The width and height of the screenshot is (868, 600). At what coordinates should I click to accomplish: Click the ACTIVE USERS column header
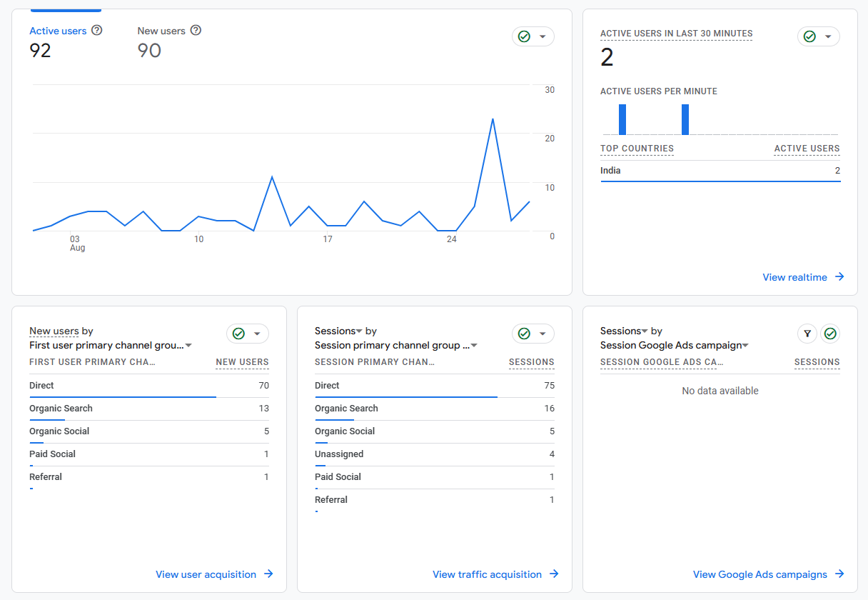807,149
